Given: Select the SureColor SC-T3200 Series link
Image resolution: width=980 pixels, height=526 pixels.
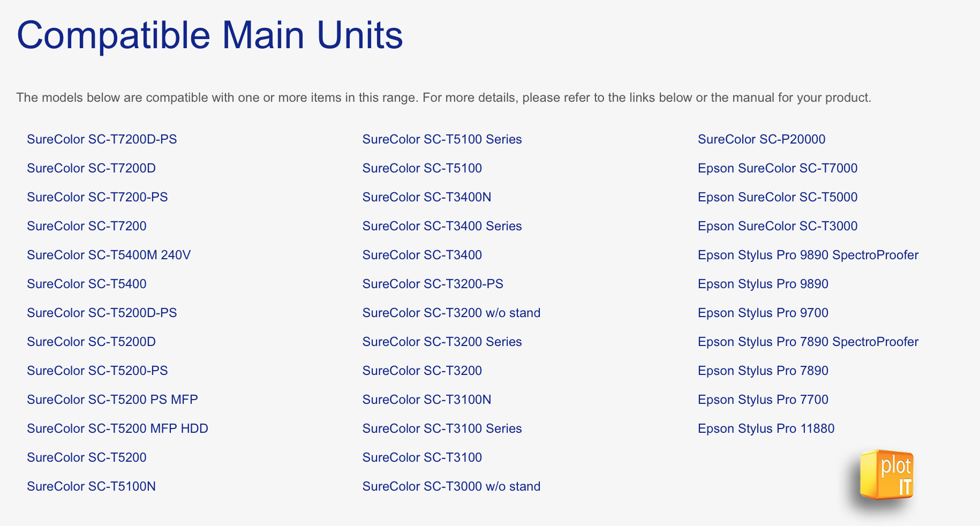Looking at the screenshot, I should pyautogui.click(x=442, y=342).
